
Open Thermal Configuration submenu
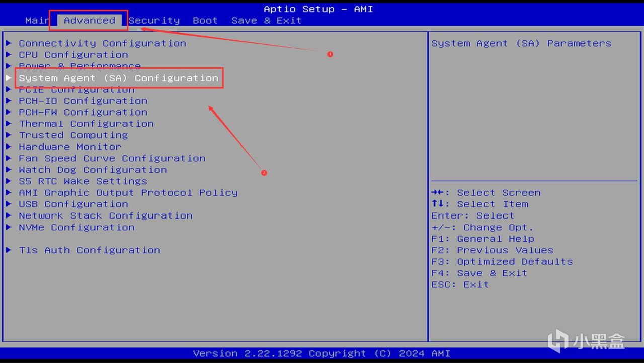87,124
